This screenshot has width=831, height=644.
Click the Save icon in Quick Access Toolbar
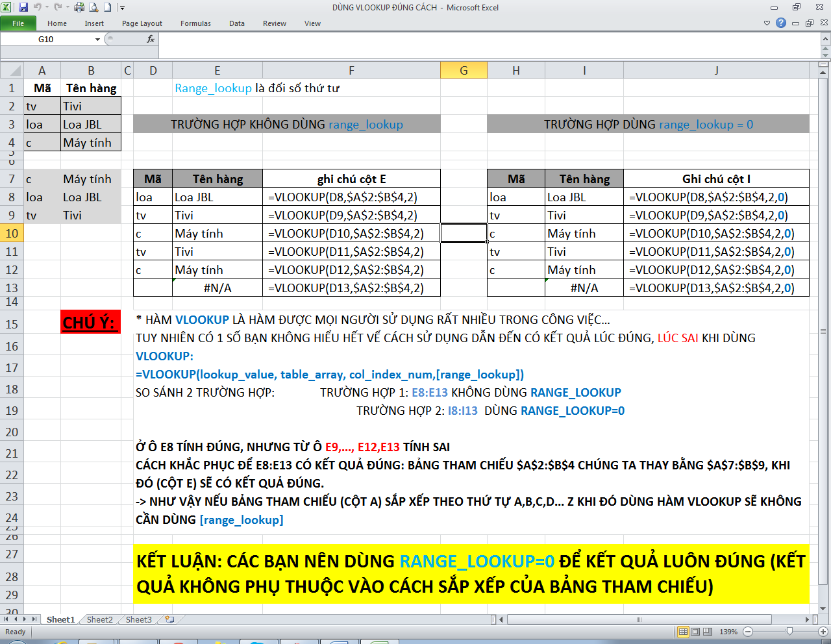pos(23,8)
